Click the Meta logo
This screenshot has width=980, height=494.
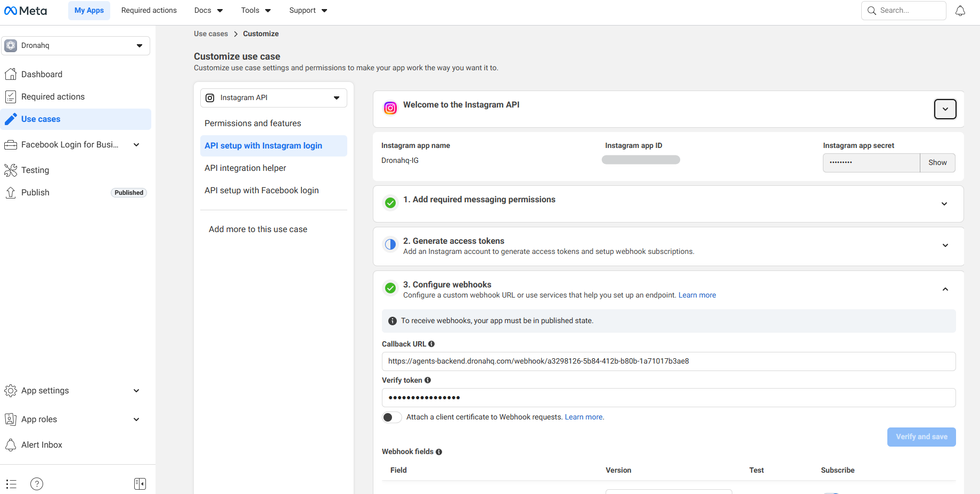click(25, 10)
